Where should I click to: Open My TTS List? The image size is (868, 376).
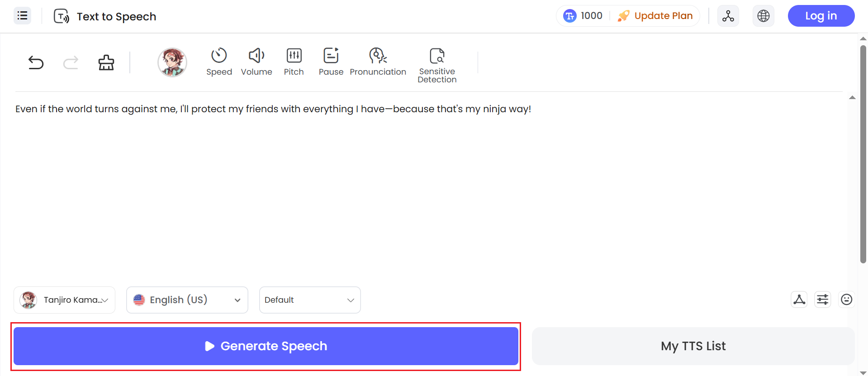point(693,346)
